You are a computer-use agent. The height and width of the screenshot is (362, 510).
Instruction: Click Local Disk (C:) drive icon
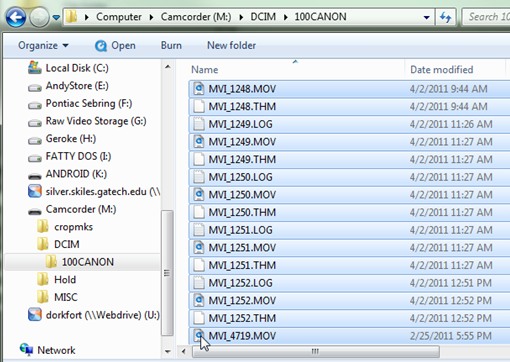tap(35, 68)
